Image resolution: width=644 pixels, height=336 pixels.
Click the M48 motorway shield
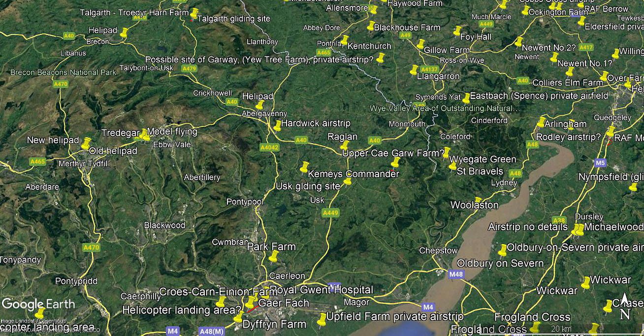(x=456, y=274)
